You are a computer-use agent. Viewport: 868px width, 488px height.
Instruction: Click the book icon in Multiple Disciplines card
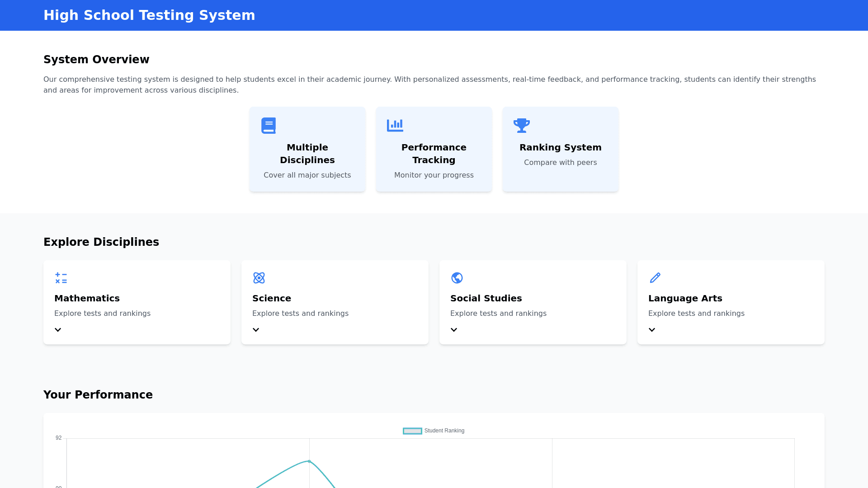pyautogui.click(x=269, y=126)
